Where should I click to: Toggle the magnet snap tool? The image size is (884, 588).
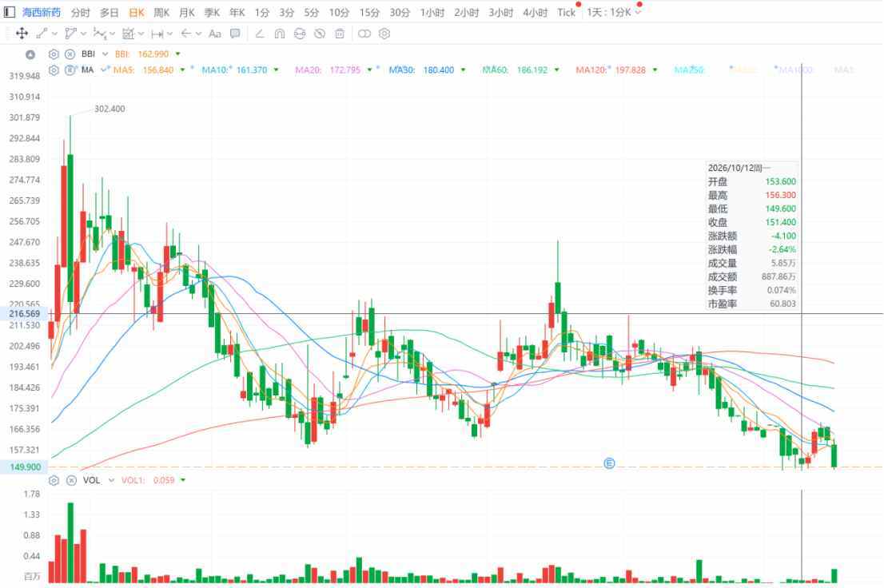[x=280, y=34]
